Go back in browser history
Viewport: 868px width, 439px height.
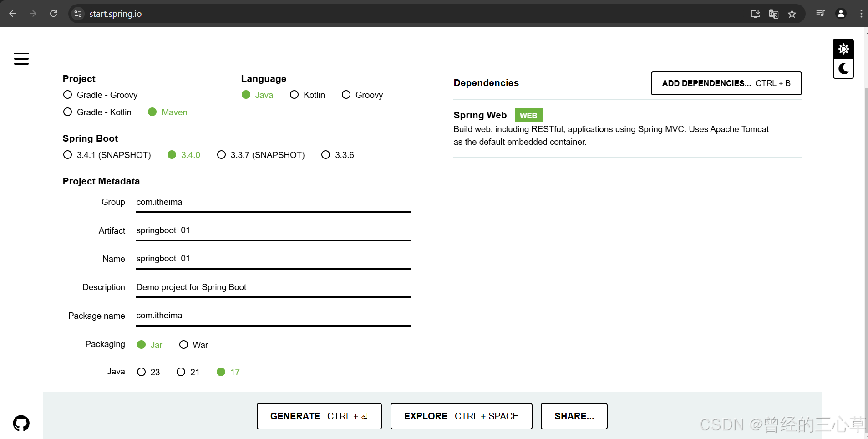click(x=13, y=14)
